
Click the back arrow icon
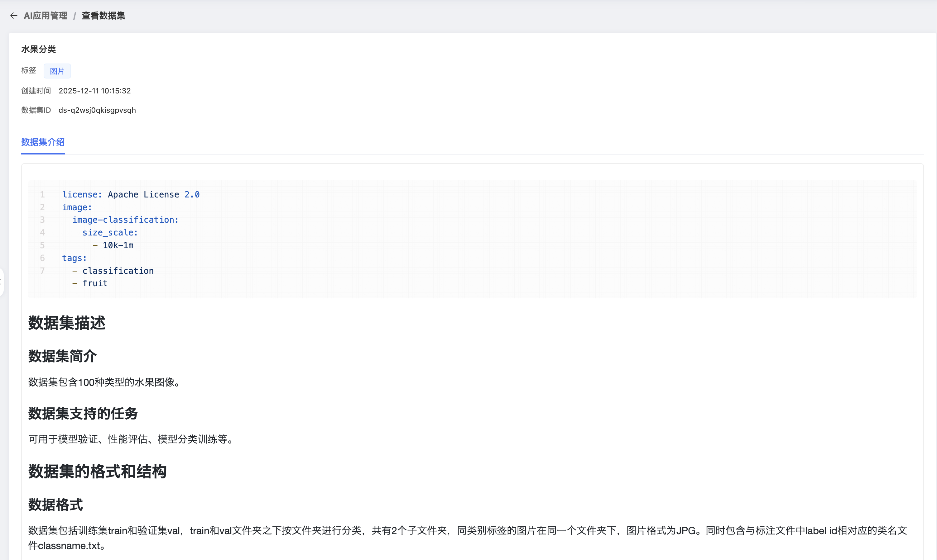pos(14,16)
